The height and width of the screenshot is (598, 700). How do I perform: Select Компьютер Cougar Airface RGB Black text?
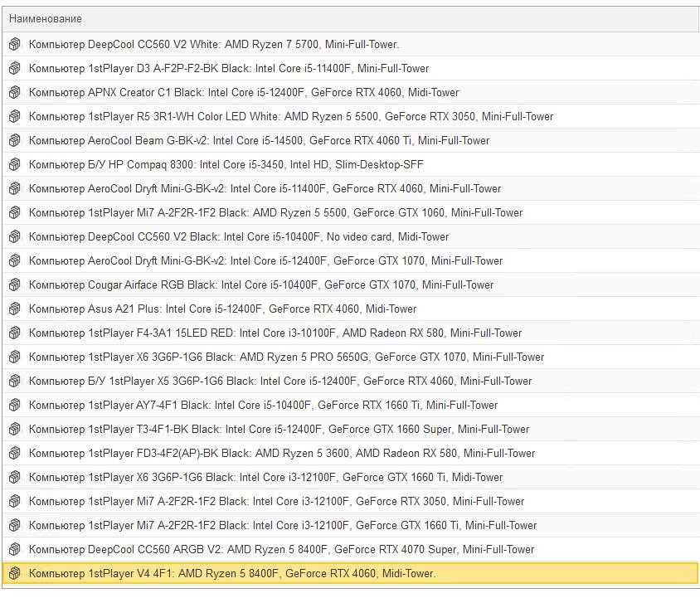261,285
